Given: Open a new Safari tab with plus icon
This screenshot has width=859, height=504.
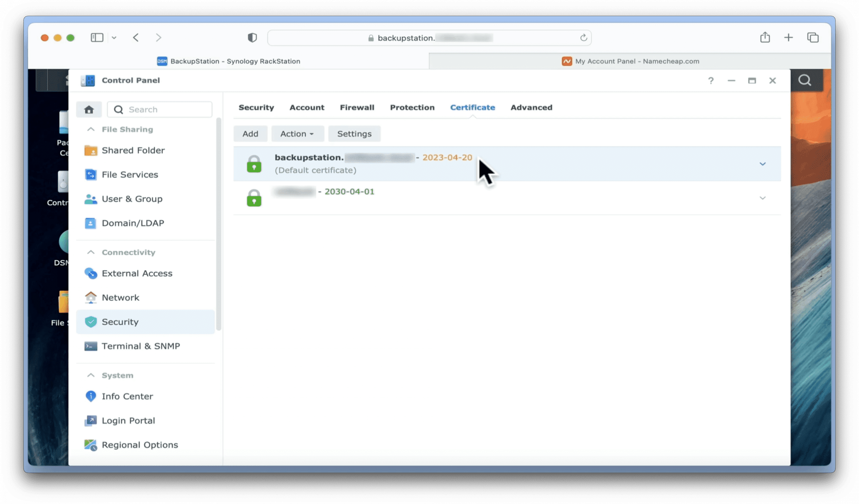Looking at the screenshot, I should coord(789,38).
